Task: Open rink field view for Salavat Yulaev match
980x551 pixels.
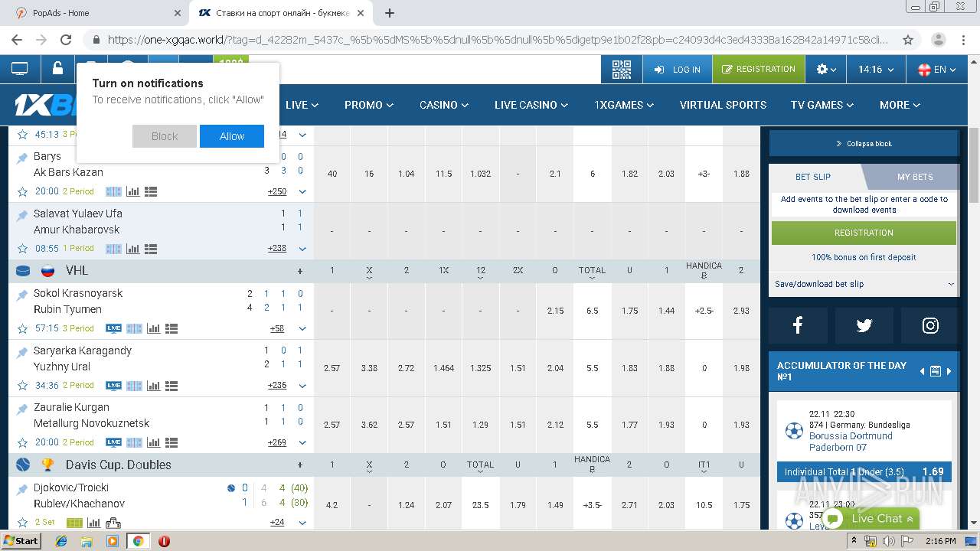Action: (x=113, y=249)
